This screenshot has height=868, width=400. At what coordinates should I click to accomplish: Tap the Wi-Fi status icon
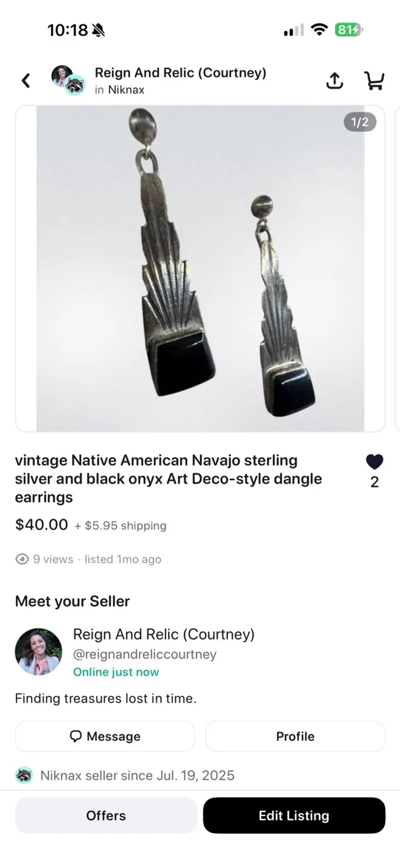click(319, 30)
